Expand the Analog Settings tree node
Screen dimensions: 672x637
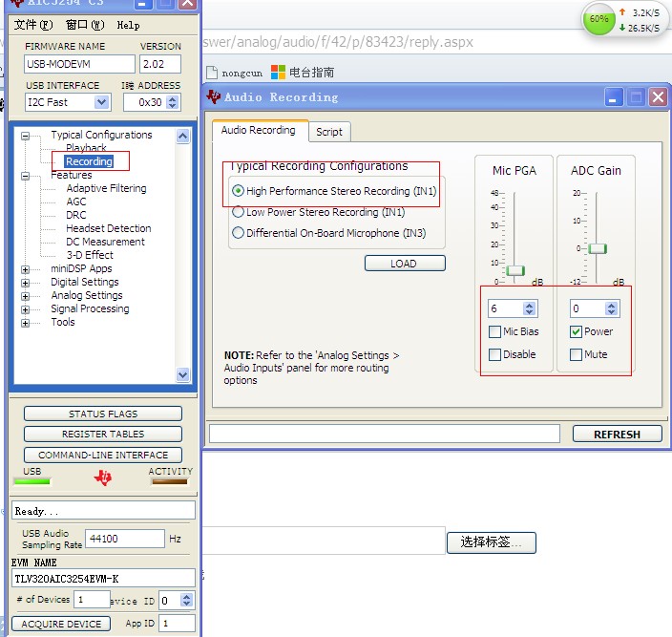tap(25, 296)
